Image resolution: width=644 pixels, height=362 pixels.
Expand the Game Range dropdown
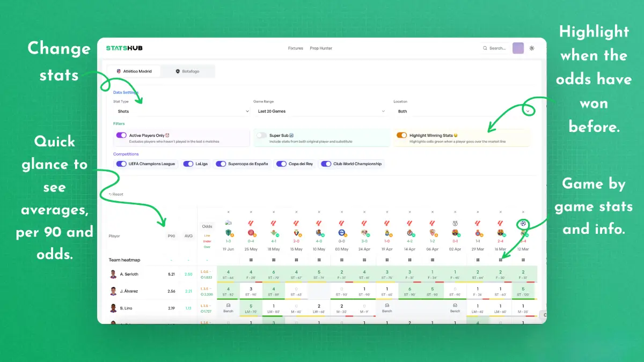pyautogui.click(x=320, y=111)
